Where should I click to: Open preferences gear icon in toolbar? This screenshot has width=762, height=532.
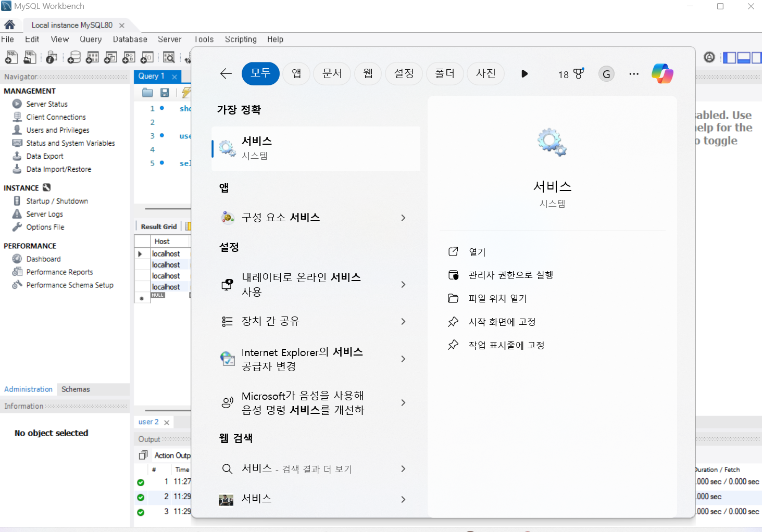709,57
